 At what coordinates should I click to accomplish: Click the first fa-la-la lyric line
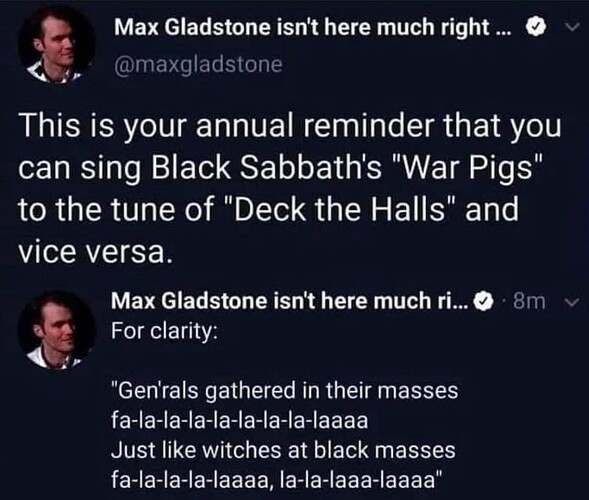coord(240,420)
